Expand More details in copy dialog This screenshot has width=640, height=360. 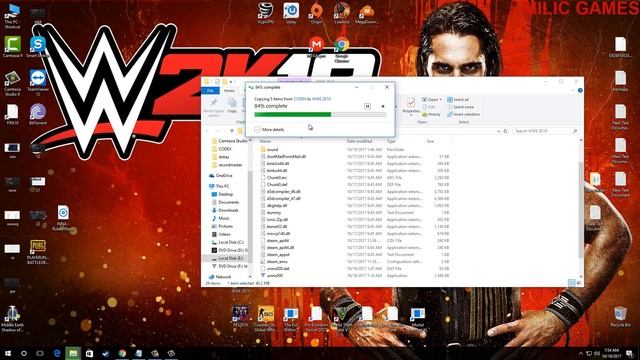269,129
